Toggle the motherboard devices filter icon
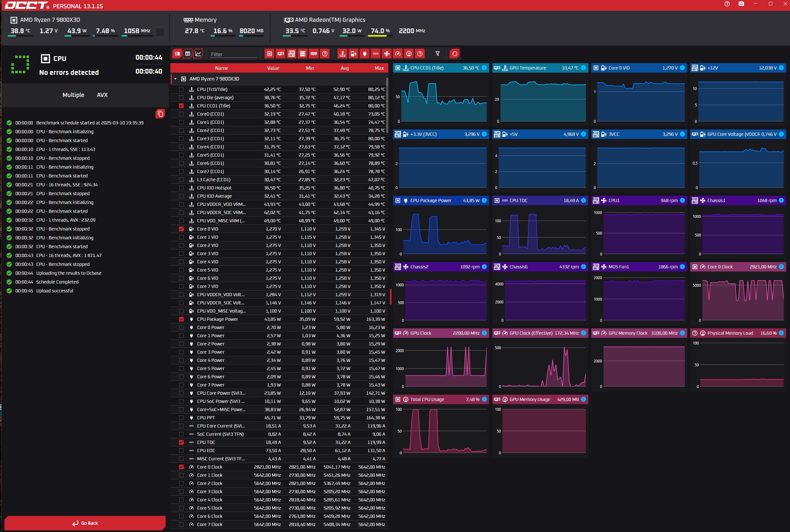The width and height of the screenshot is (790, 532). (292, 54)
